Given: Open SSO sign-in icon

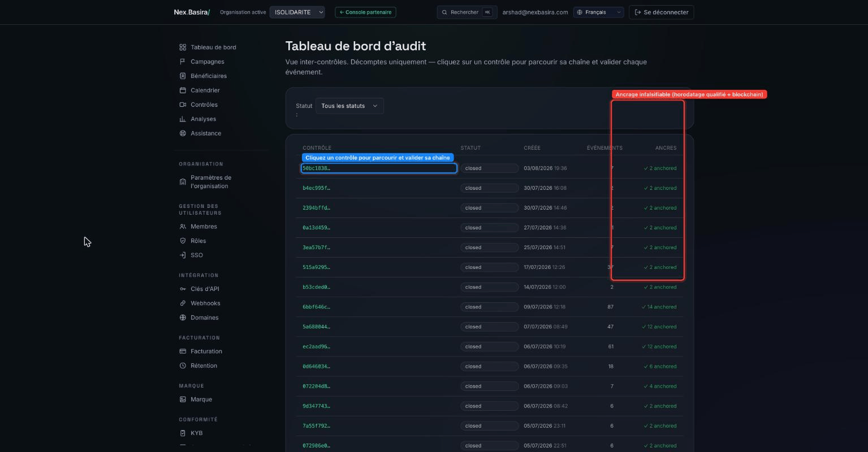Looking at the screenshot, I should [x=183, y=255].
